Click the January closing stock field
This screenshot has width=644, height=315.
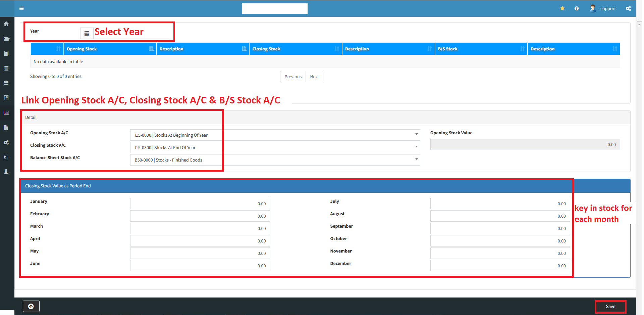coord(200,204)
